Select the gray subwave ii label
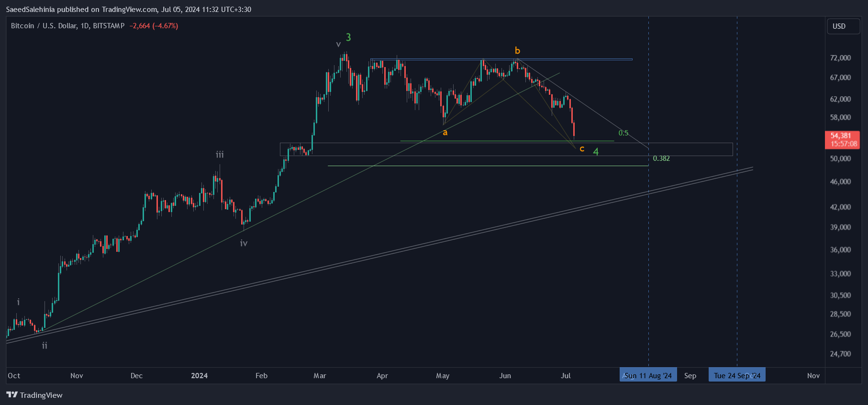The height and width of the screenshot is (405, 868). pyautogui.click(x=45, y=345)
